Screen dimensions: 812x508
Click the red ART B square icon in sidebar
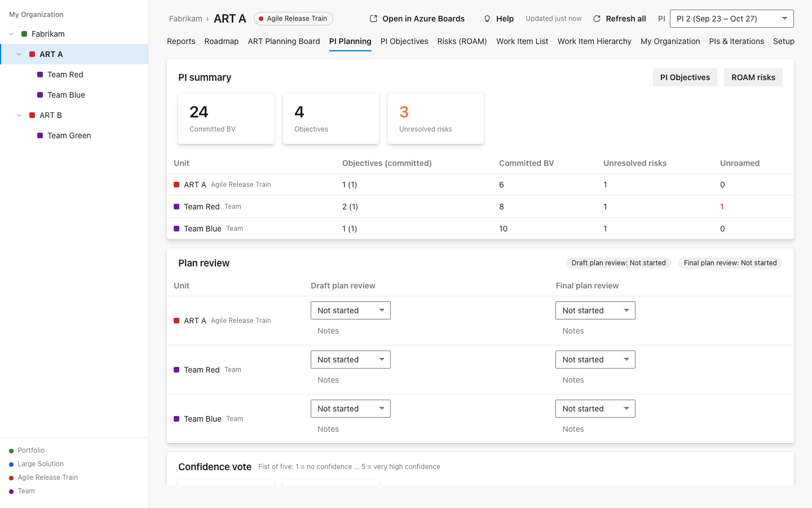pos(32,115)
